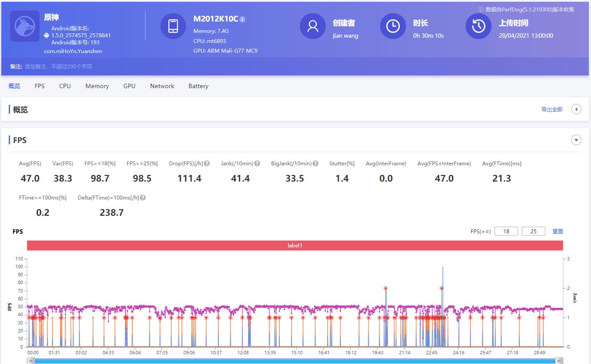591x364 pixels.
Task: Click the 导出全部 export all link
Action: point(552,110)
